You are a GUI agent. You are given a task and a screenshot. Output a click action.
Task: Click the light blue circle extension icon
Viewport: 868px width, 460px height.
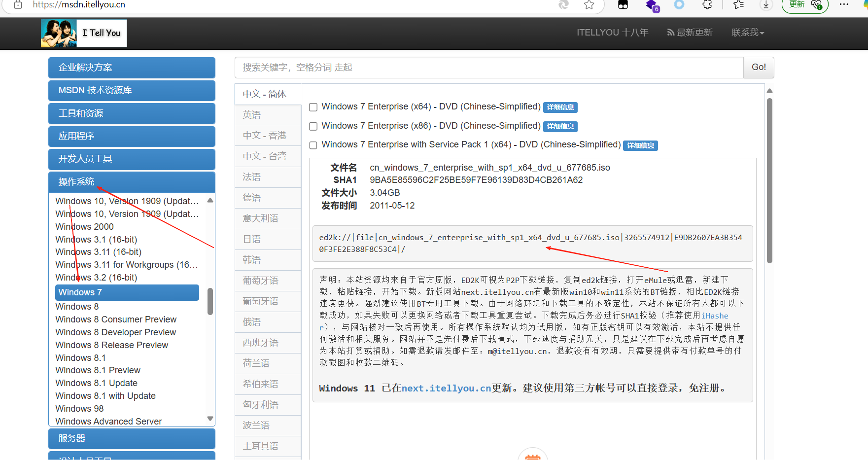pos(679,5)
